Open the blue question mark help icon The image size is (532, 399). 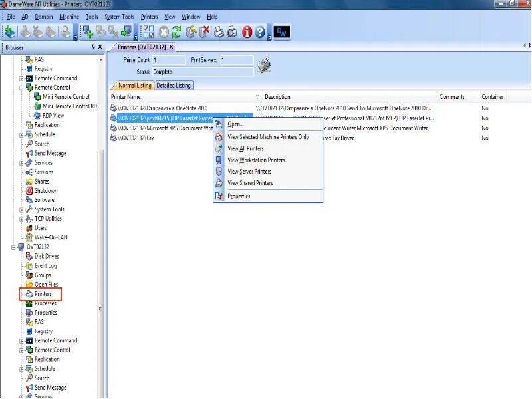(260, 32)
